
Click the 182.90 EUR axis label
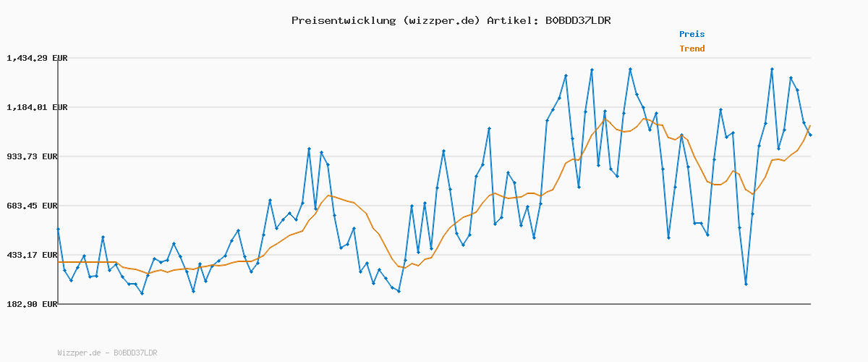click(x=40, y=304)
